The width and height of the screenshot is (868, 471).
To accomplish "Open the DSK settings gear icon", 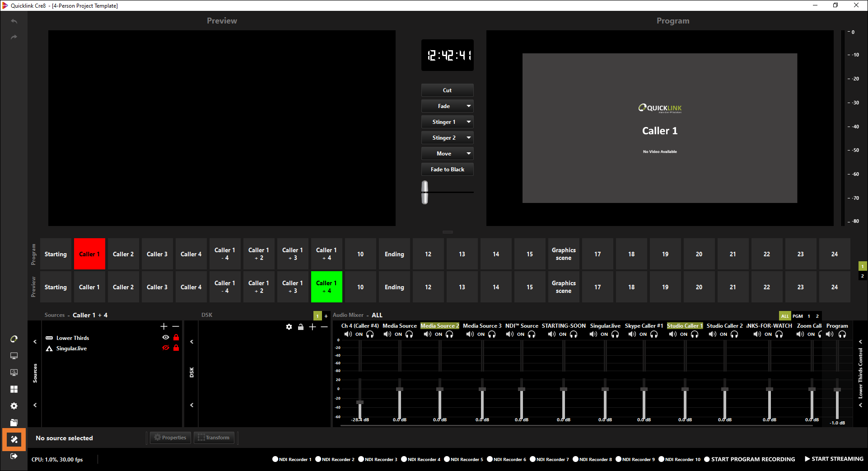I will (289, 327).
